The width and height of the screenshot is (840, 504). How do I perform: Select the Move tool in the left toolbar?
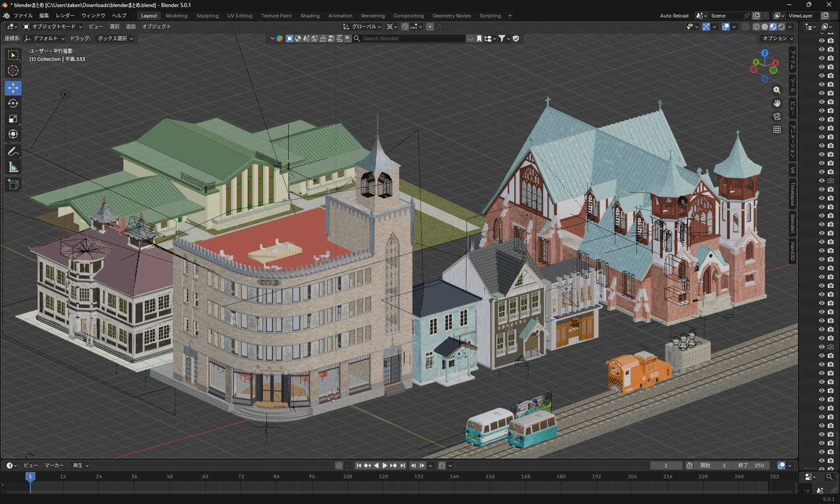click(13, 87)
